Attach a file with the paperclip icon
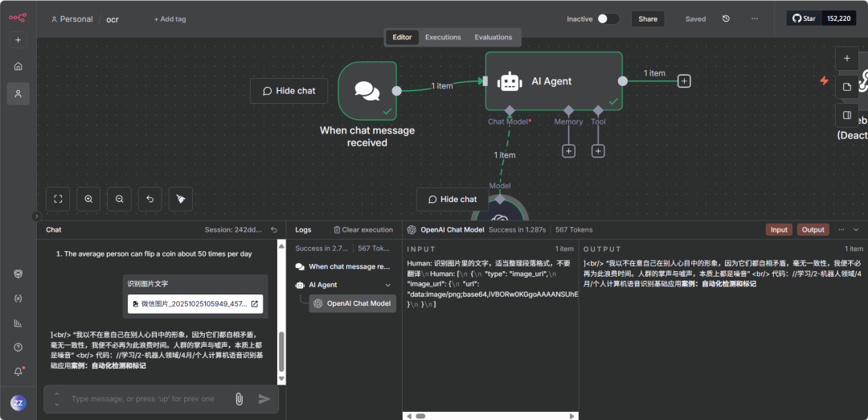Image resolution: width=868 pixels, height=420 pixels. click(239, 398)
